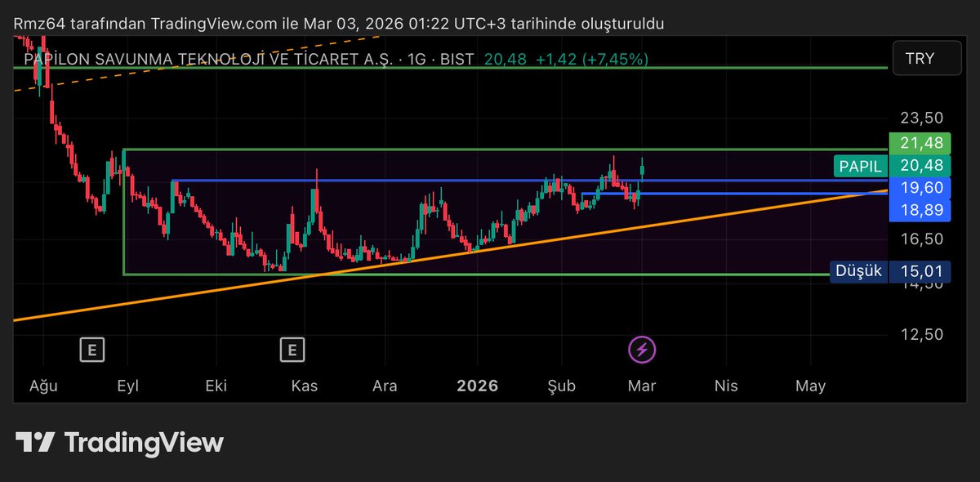Click the 16,50 price axis value
Image resolution: width=980 pixels, height=482 pixels.
922,239
